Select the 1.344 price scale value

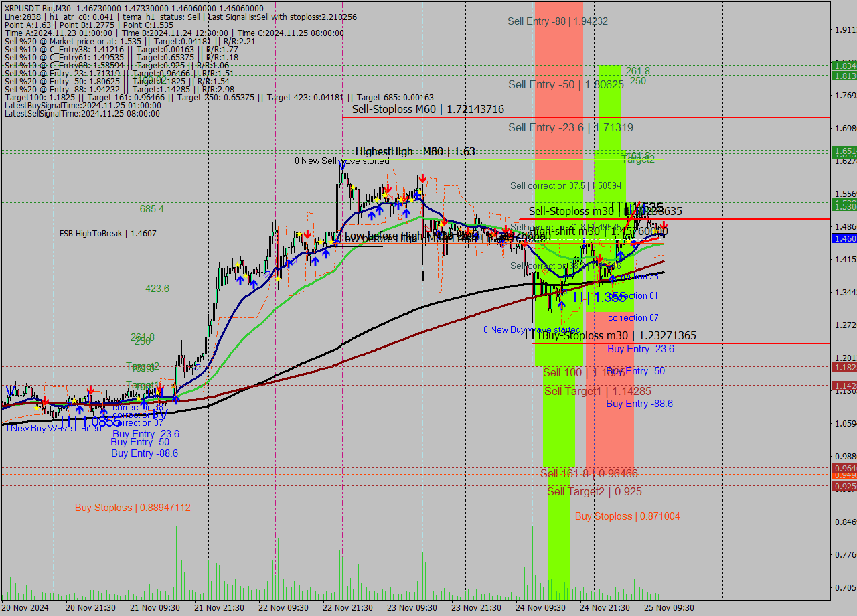[x=846, y=292]
